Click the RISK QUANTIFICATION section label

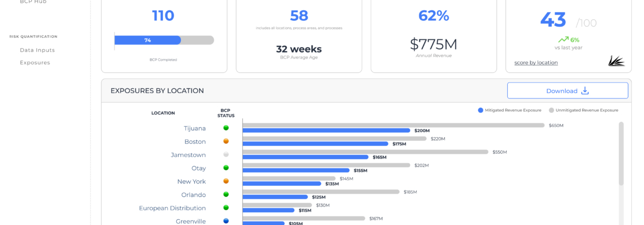[x=33, y=37]
